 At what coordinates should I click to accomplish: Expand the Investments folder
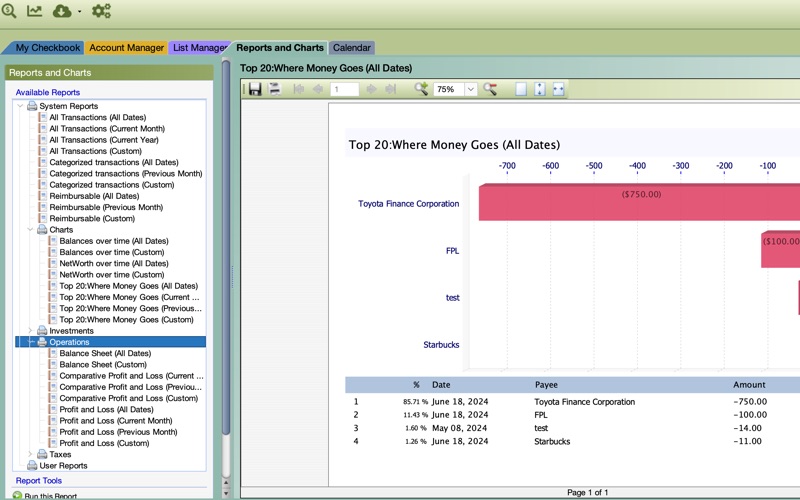click(30, 331)
